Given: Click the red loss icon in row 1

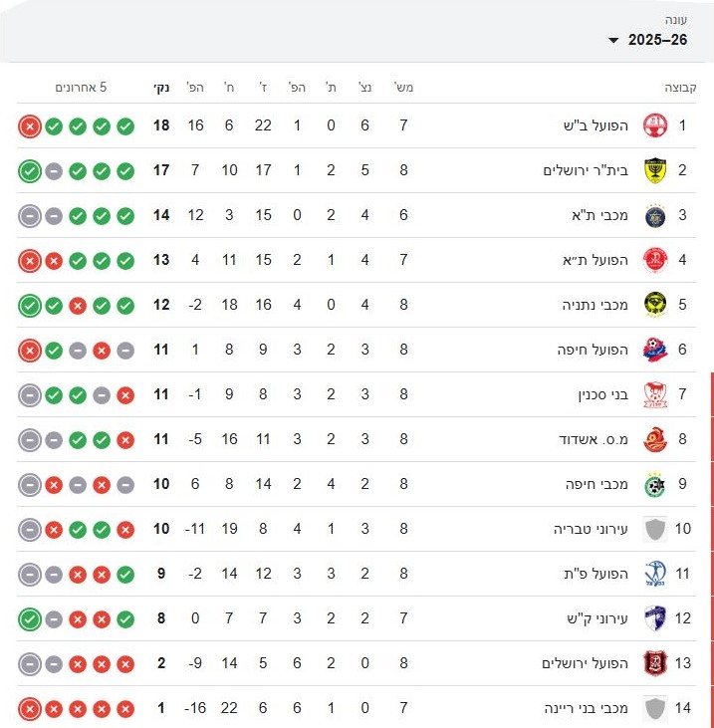Looking at the screenshot, I should 30,126.
